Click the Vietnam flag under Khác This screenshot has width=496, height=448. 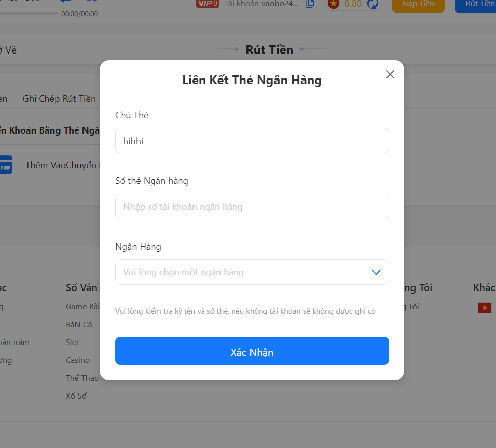coord(484,307)
